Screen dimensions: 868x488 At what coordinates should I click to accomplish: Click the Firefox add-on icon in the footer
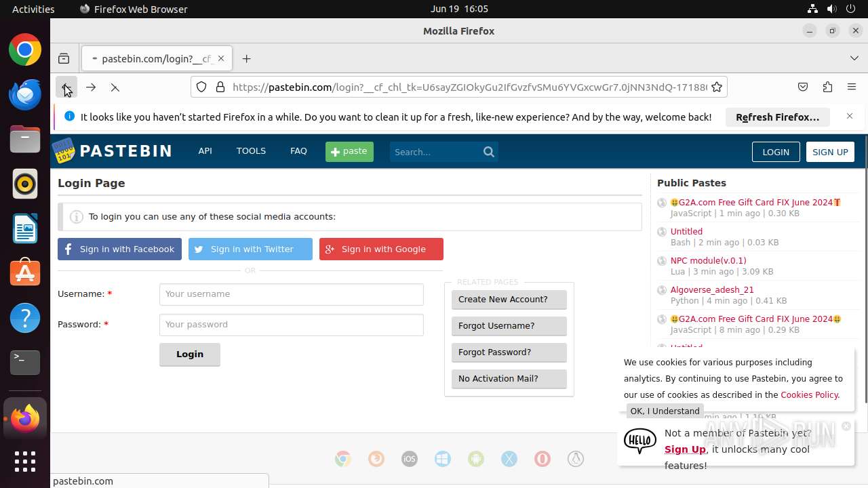(x=376, y=459)
